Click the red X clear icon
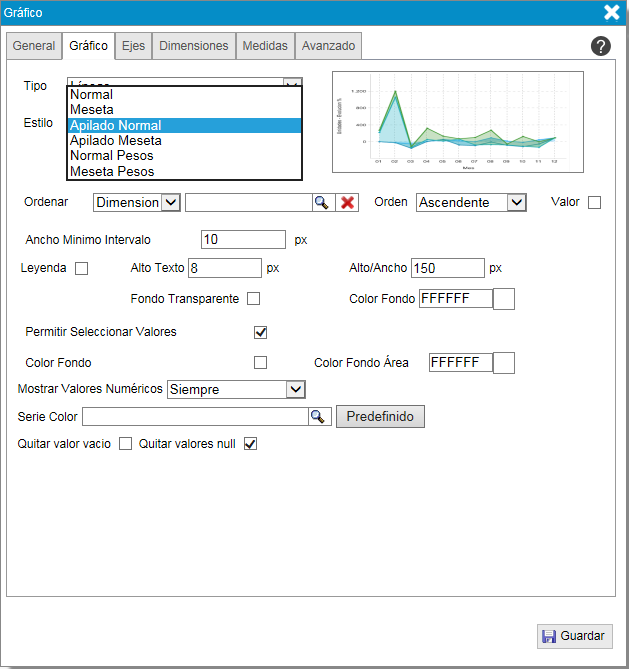The width and height of the screenshot is (629, 669). tap(347, 202)
